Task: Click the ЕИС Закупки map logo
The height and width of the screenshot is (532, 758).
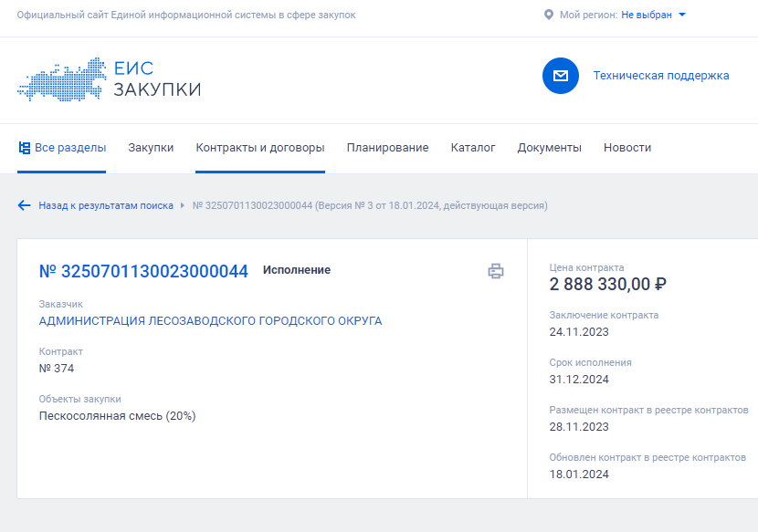Action: coord(62,79)
